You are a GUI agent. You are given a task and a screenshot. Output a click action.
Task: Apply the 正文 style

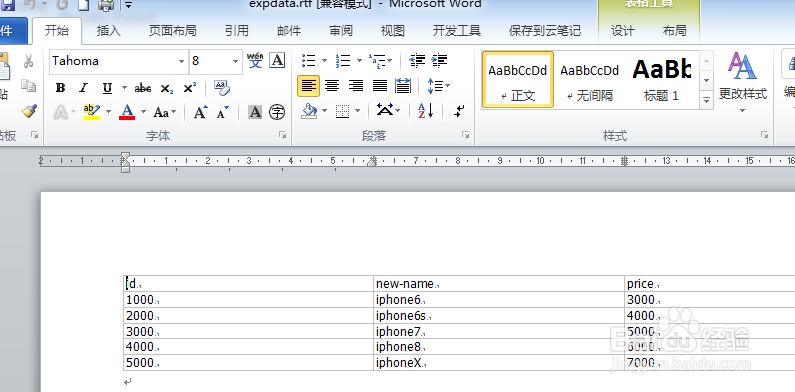click(518, 79)
